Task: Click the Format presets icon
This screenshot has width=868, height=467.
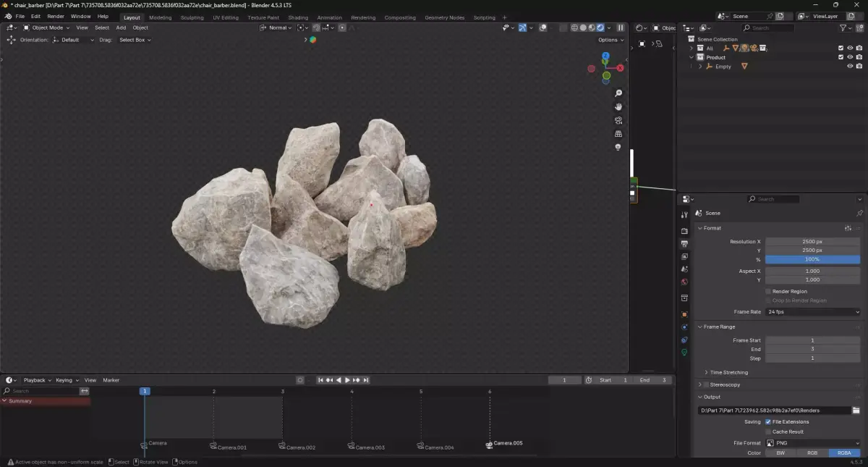Action: (848, 228)
